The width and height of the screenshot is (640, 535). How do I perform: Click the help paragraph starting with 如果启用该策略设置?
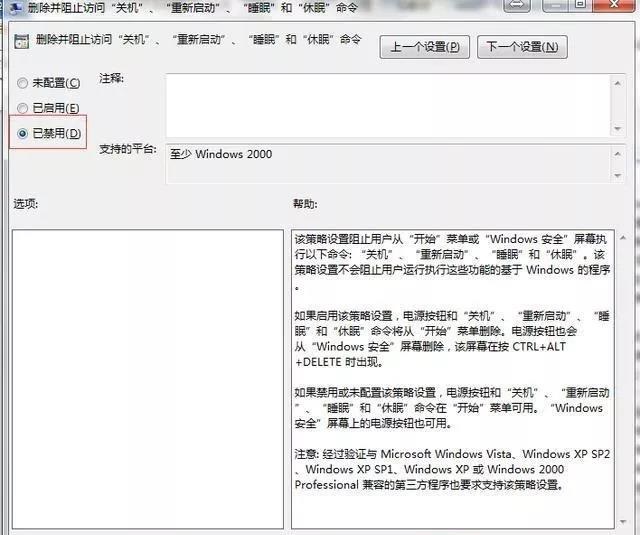(452, 339)
